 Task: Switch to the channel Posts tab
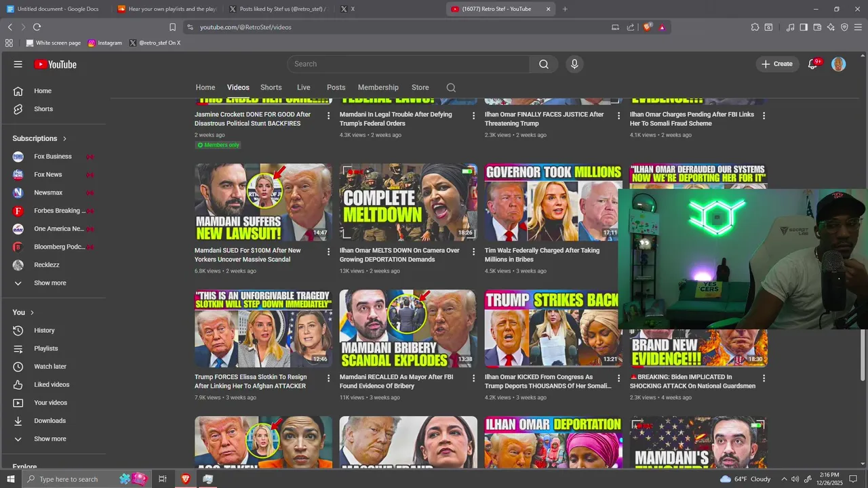[336, 87]
